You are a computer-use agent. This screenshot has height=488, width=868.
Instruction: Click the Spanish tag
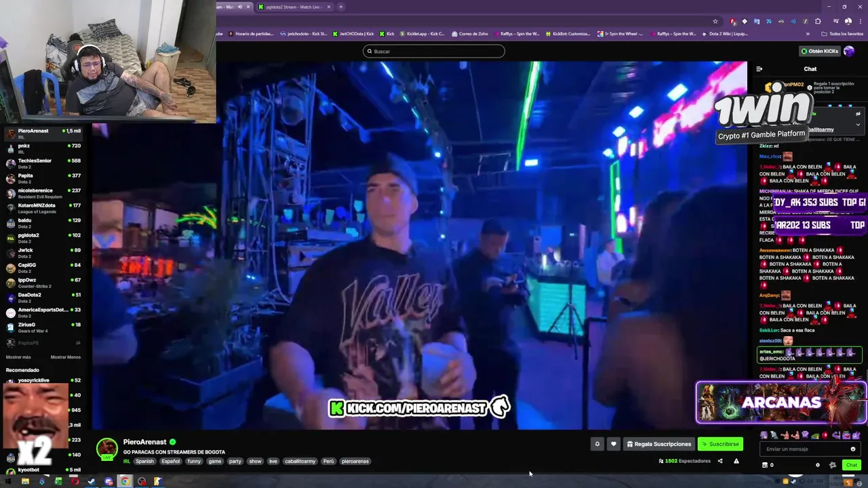[x=144, y=462]
